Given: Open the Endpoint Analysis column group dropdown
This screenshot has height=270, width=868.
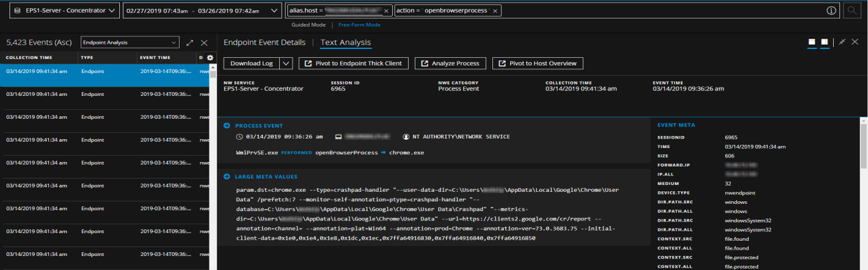Looking at the screenshot, I should [x=130, y=43].
